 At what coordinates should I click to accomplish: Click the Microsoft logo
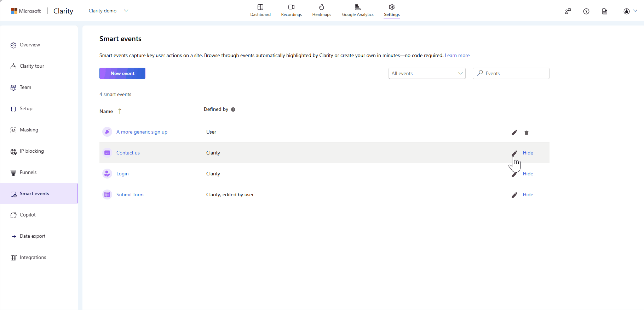(26, 11)
